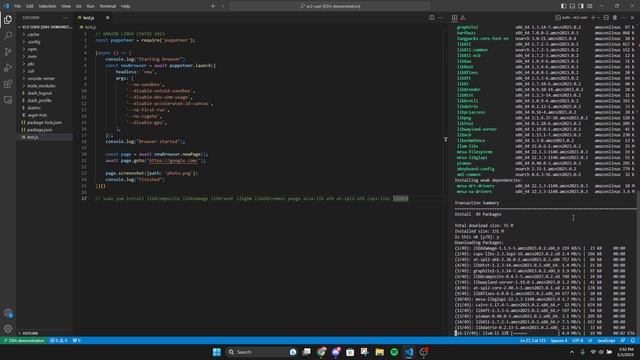Viewport: 640px width, 360px height.
Task: Open the Source Control view
Action: tap(8, 51)
